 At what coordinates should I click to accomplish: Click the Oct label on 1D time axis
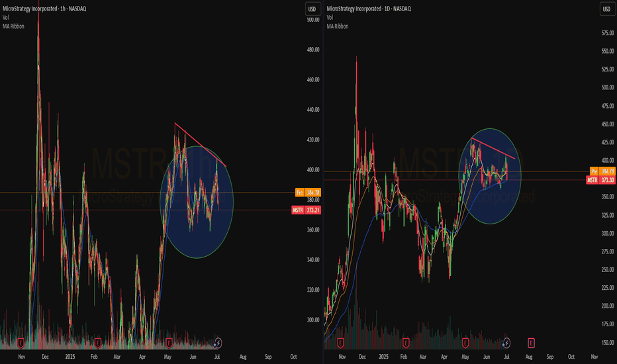click(x=571, y=357)
